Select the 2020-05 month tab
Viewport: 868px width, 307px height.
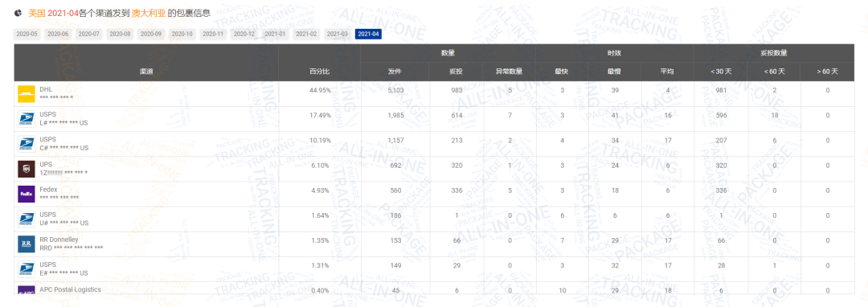pos(27,35)
